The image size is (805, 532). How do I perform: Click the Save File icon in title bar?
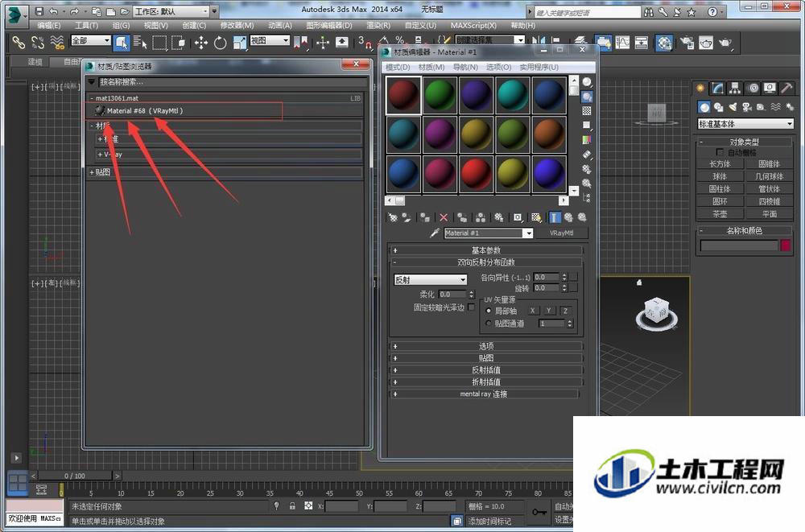point(39,10)
